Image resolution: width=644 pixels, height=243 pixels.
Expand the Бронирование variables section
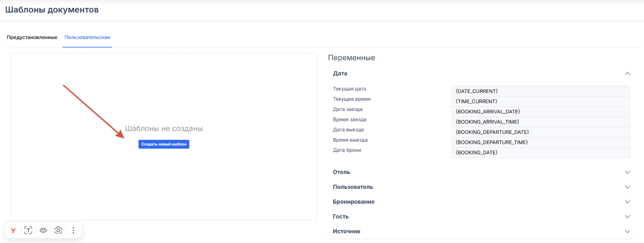point(627,202)
